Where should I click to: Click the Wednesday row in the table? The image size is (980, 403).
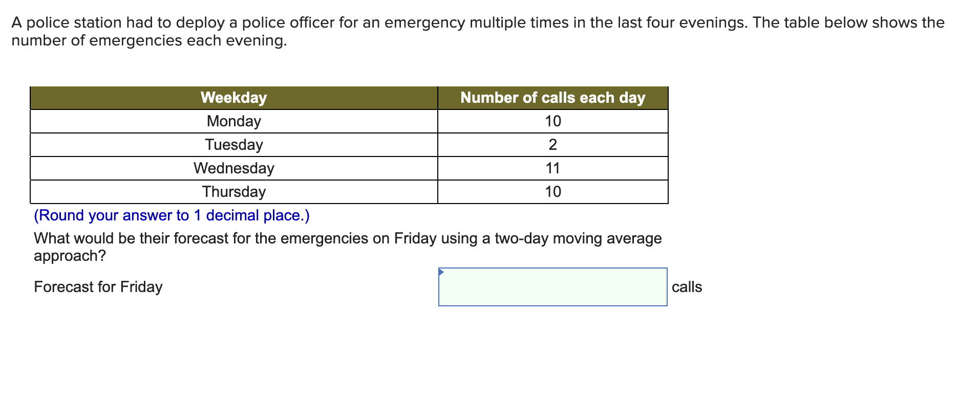[233, 168]
